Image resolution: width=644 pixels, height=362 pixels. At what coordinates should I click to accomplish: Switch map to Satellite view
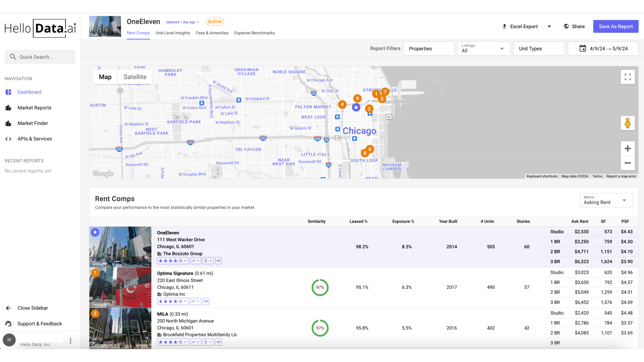point(135,77)
